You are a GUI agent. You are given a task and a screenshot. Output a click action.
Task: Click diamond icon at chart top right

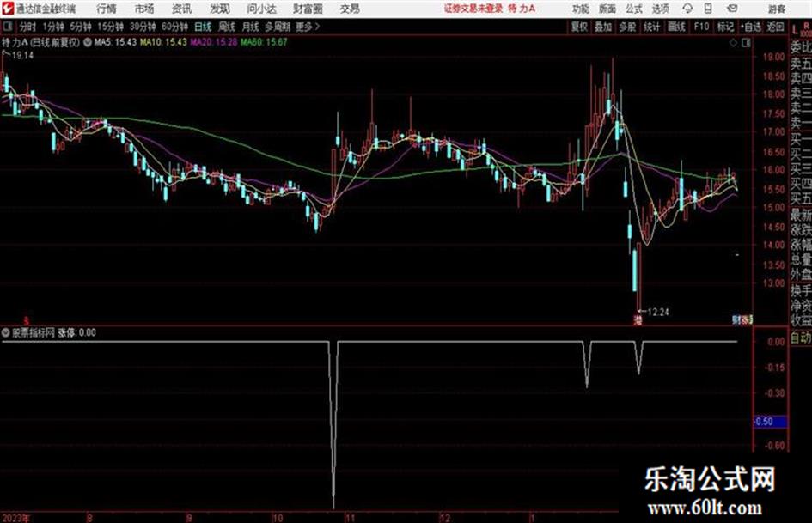pyautogui.click(x=733, y=44)
